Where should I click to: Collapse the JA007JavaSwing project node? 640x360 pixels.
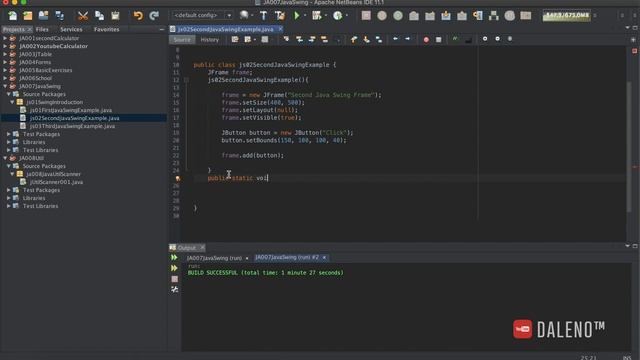point(5,87)
